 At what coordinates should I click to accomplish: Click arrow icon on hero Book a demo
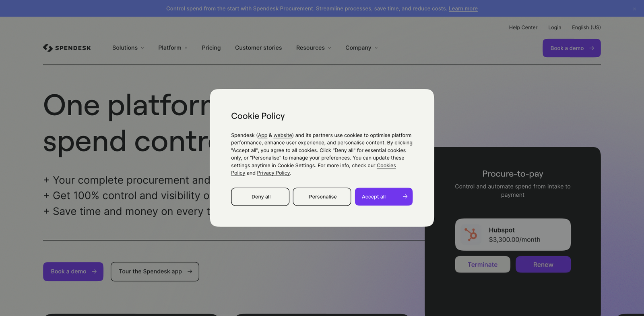(x=94, y=272)
